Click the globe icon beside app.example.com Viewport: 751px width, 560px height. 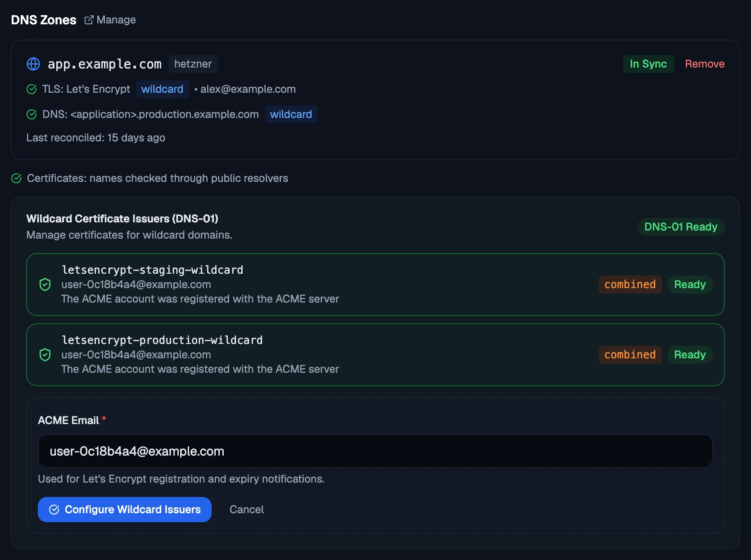point(33,64)
